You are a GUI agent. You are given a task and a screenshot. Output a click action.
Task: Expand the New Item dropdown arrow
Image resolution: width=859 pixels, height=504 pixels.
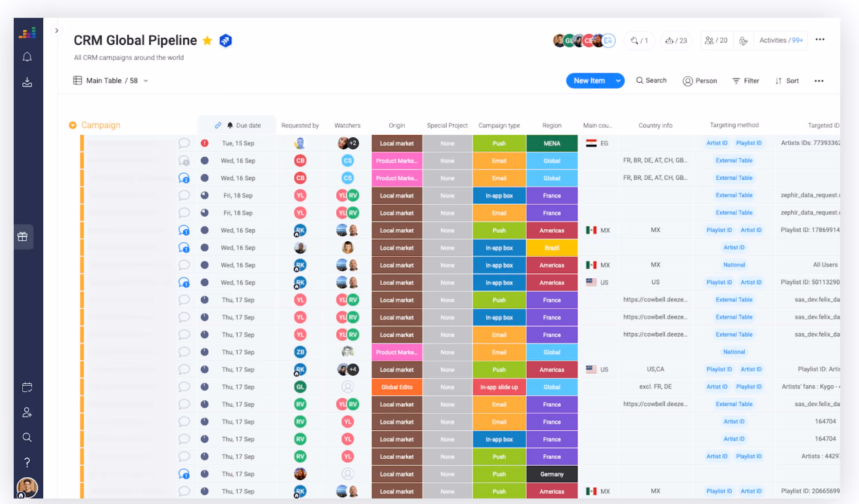coord(618,81)
